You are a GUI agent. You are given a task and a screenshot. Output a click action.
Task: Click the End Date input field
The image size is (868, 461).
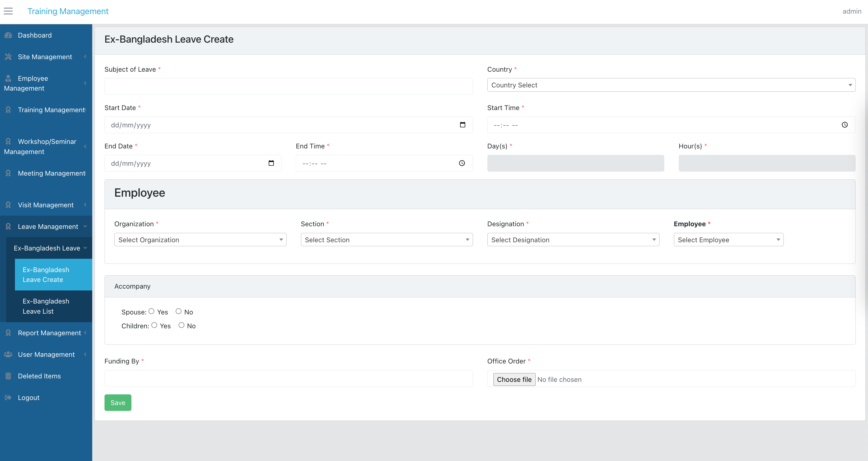tap(193, 163)
